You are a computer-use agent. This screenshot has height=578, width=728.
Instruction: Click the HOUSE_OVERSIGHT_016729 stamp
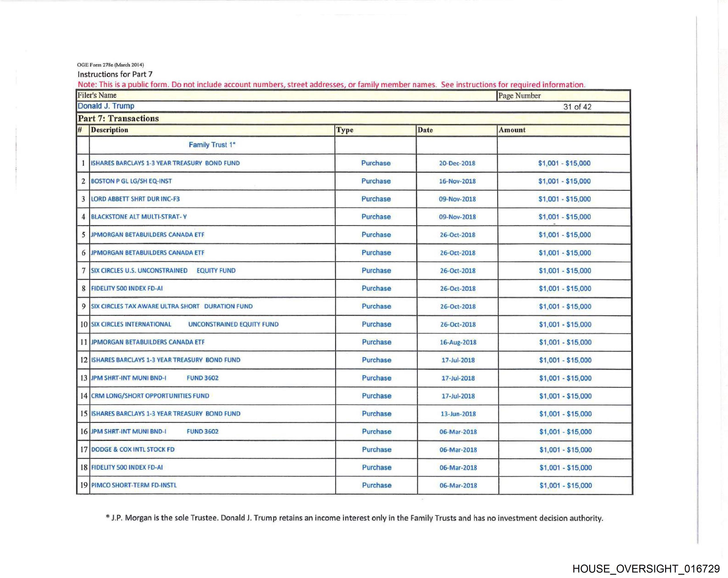(646, 569)
